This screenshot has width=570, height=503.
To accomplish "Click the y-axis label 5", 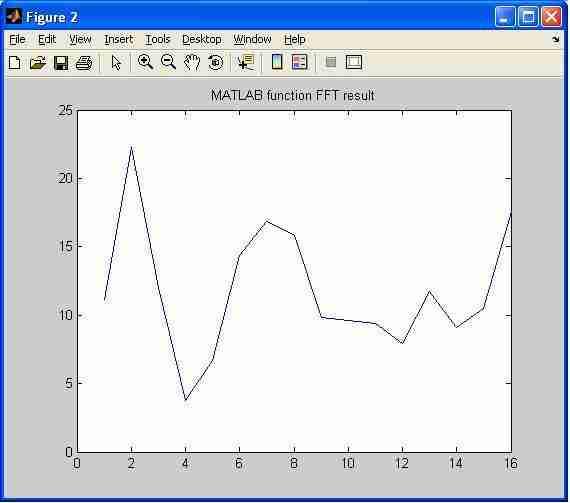I will click(x=69, y=383).
